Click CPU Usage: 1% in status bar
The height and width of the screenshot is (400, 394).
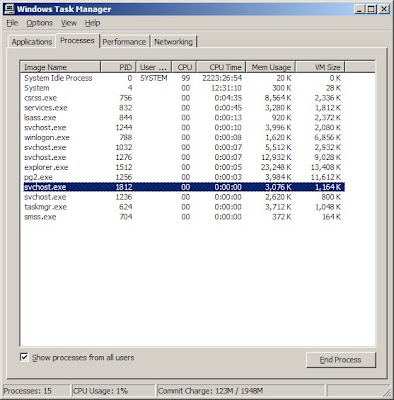(x=113, y=391)
